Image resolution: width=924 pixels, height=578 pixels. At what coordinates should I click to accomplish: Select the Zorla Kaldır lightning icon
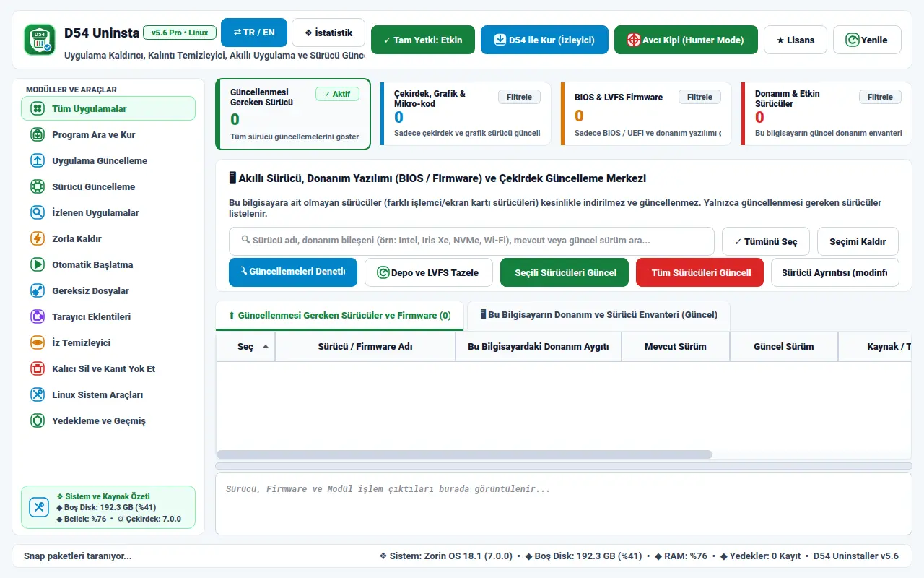[x=38, y=239]
